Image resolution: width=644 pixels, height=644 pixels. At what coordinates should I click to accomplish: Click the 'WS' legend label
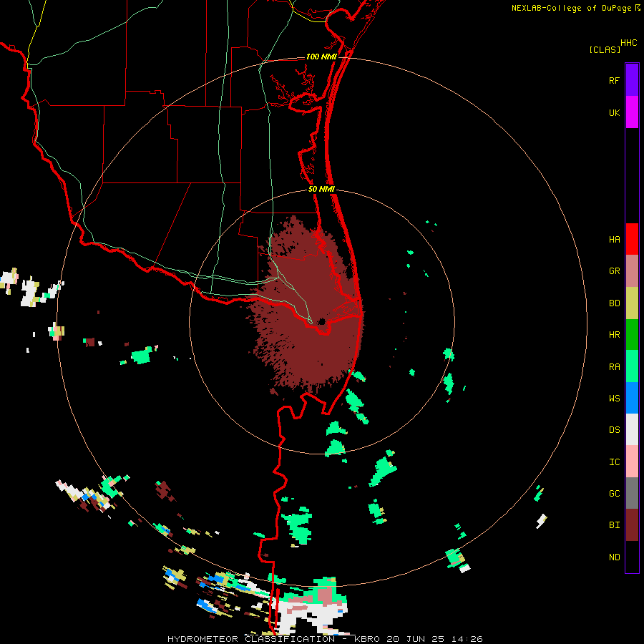pos(614,399)
